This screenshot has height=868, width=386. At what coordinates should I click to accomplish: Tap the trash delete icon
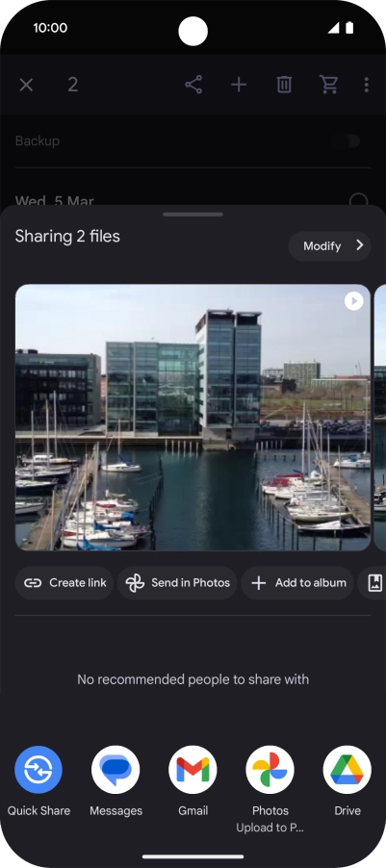click(x=284, y=85)
